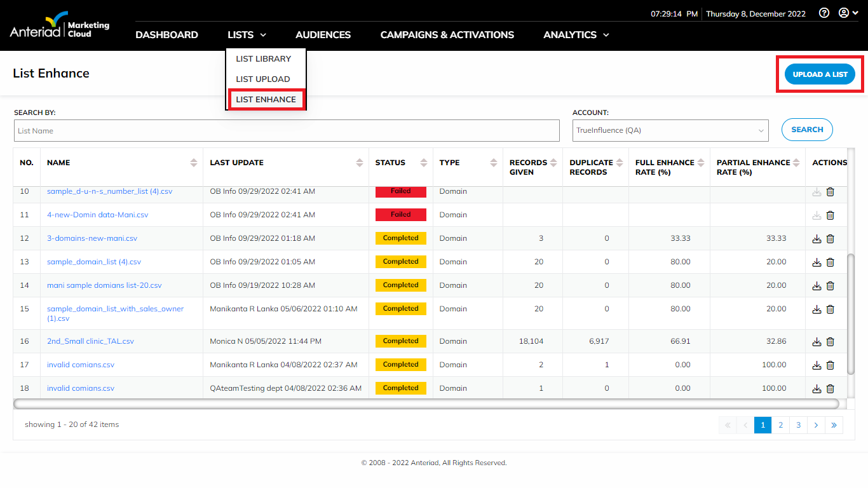Delete mani sample domians list-20.csv

click(x=830, y=286)
